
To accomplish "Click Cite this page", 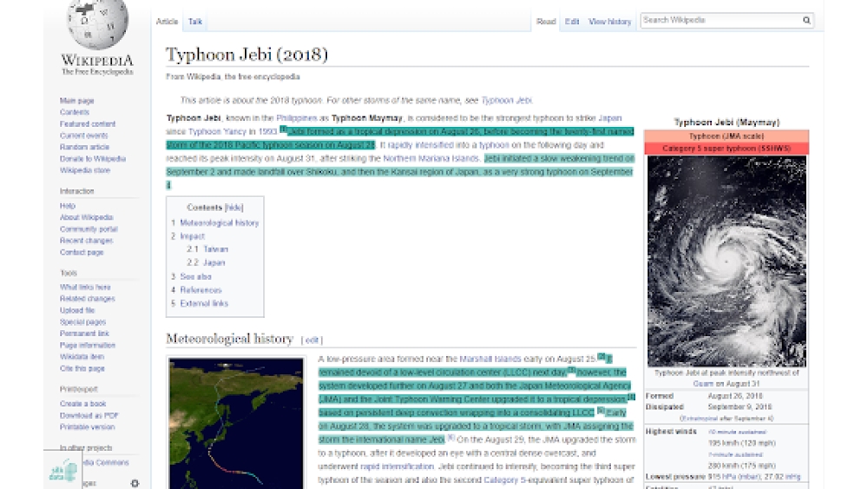I will [82, 369].
